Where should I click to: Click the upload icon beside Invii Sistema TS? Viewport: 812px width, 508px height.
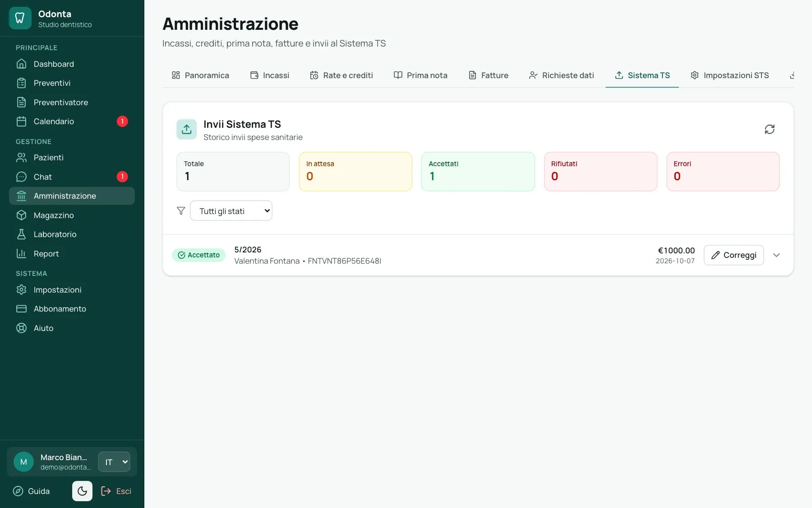pyautogui.click(x=186, y=130)
